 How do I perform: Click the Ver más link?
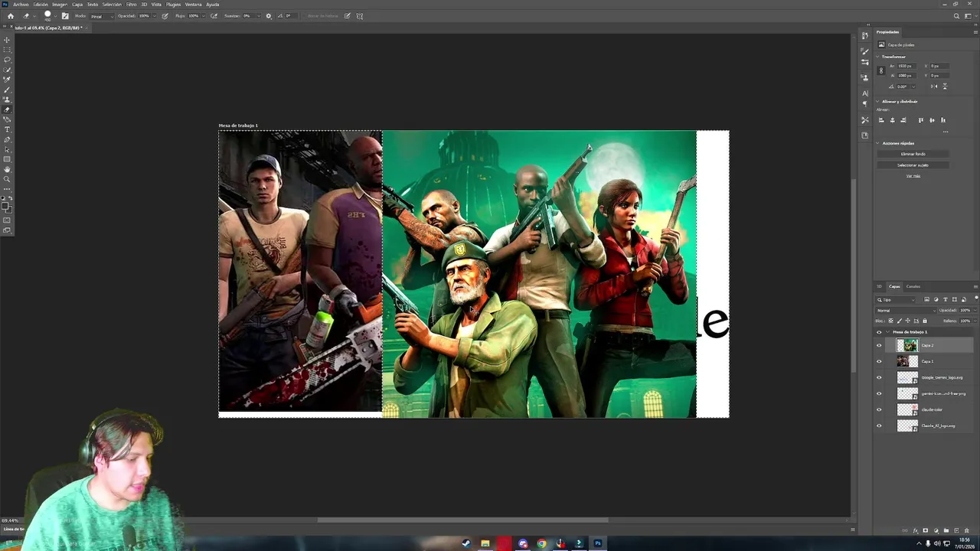[x=913, y=176]
